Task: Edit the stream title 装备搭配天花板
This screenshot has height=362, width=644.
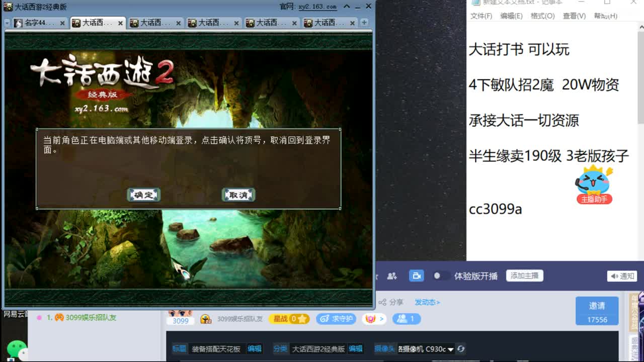Action: point(255,348)
